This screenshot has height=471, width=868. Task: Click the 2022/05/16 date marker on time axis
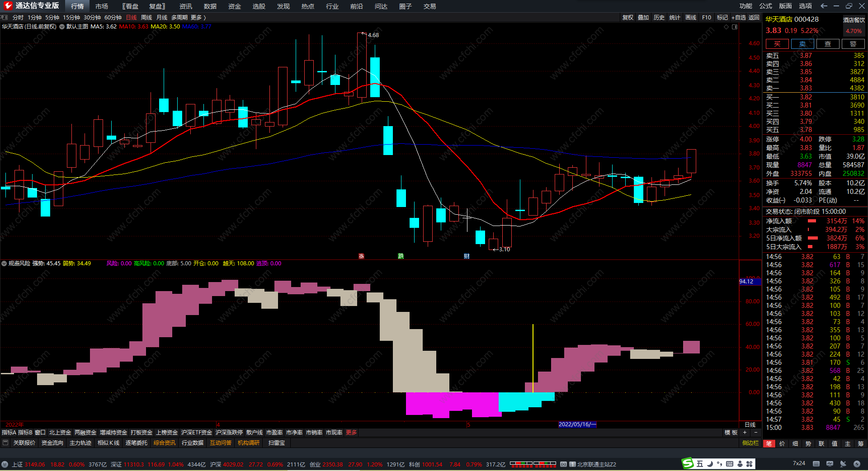pyautogui.click(x=577, y=424)
